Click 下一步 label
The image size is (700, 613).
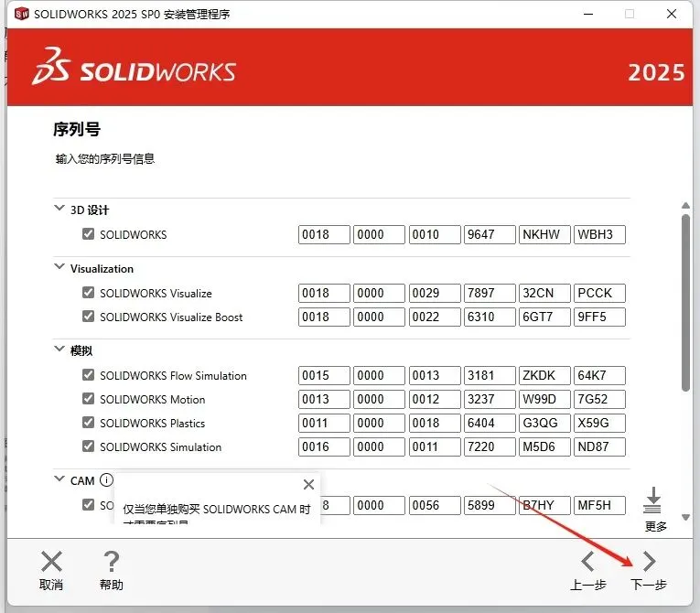point(649,585)
